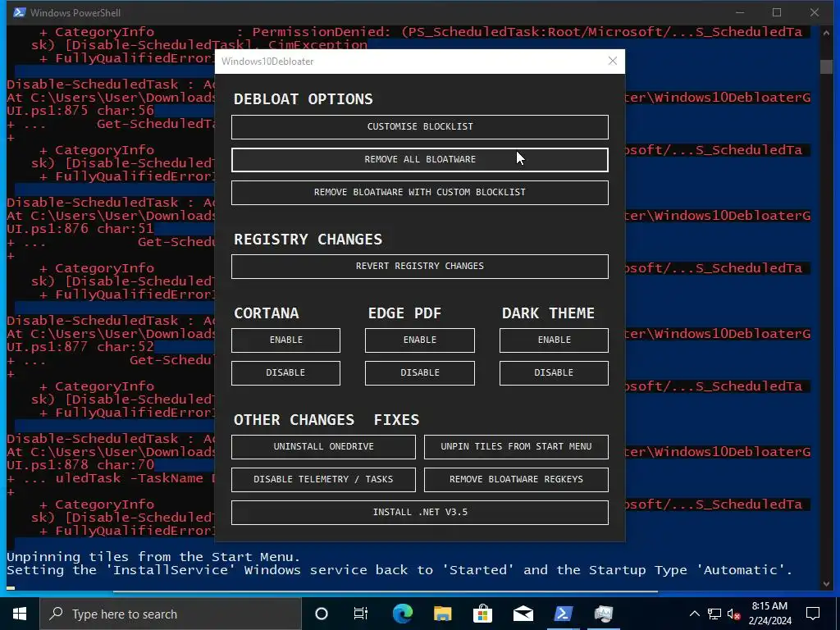Show hidden system tray icons
Viewport: 840px width, 630px height.
[x=694, y=614]
